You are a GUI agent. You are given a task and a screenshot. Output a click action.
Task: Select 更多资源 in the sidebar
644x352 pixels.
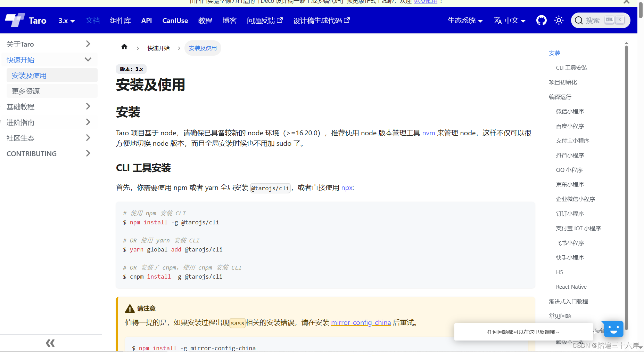52,91
